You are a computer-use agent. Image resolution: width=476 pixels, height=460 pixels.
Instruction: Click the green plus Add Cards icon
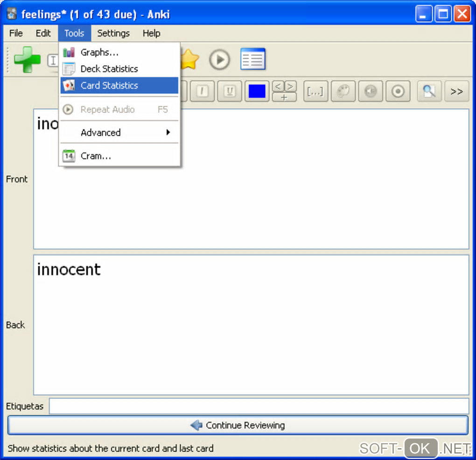28,59
